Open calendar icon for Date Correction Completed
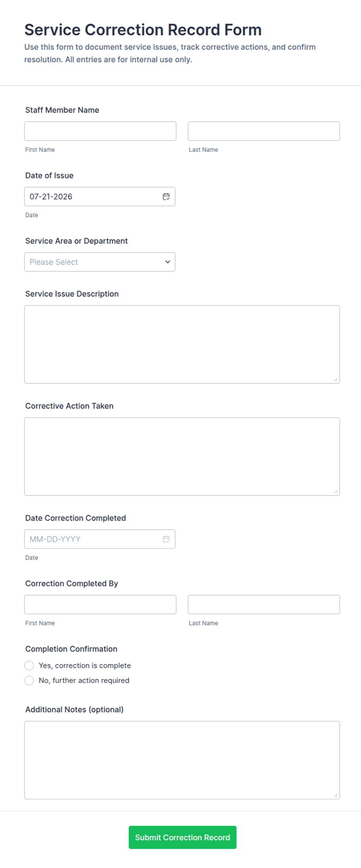 [166, 539]
